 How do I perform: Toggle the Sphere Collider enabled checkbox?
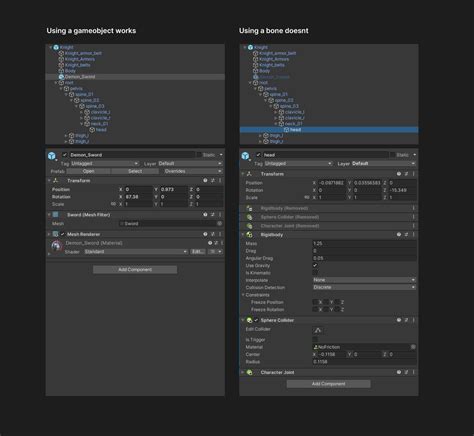click(x=256, y=320)
